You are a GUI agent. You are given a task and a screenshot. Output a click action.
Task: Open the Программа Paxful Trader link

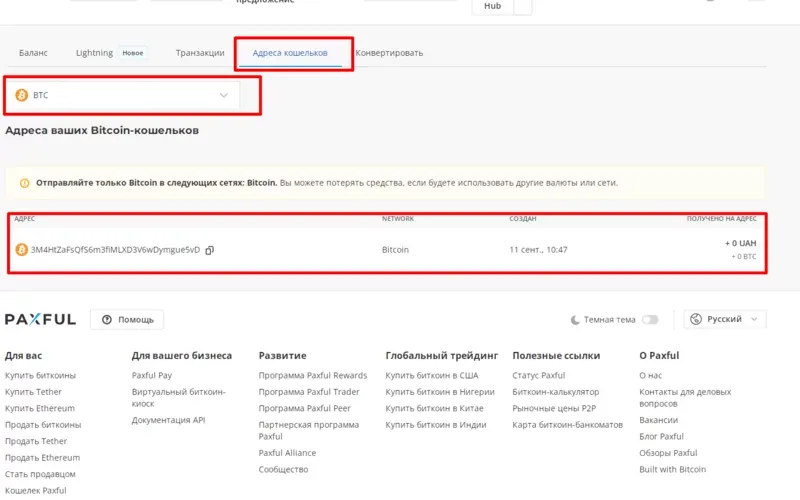(309, 392)
